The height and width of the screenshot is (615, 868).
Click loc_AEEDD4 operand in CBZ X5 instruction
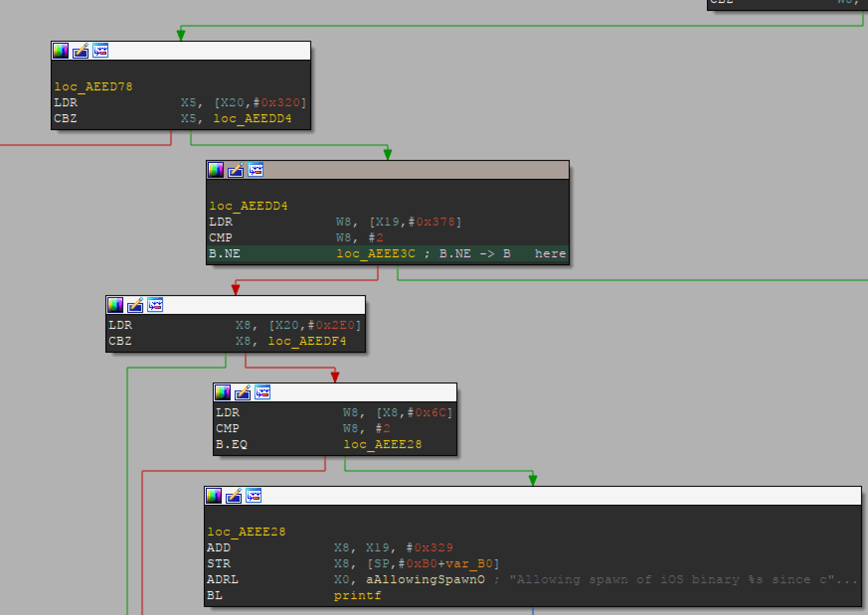(252, 118)
